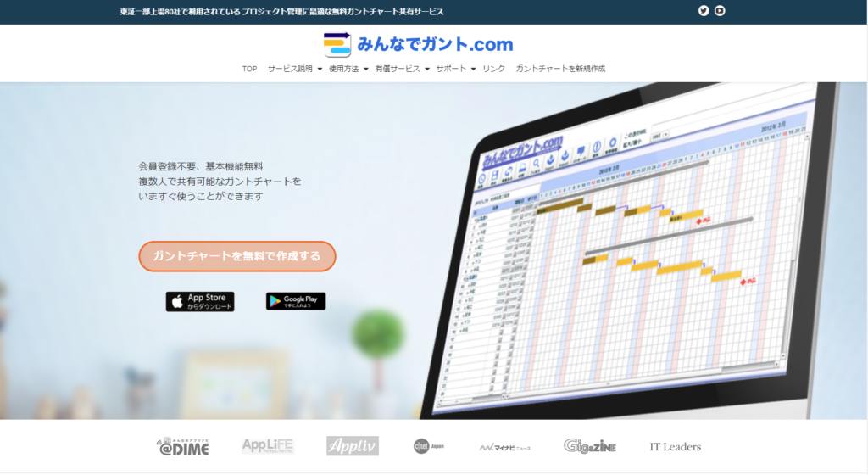The image size is (868, 475).
Task: Click ガントチャートを無料で作成する button
Action: (x=237, y=256)
